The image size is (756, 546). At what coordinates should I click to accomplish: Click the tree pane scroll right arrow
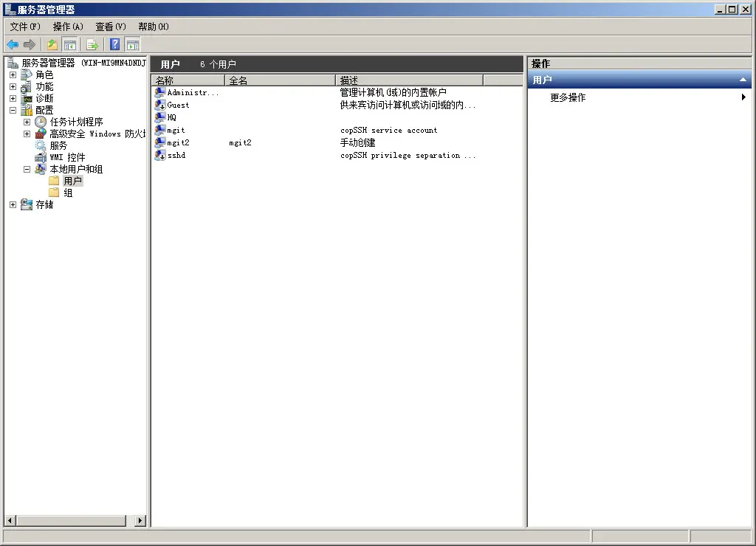coord(140,520)
